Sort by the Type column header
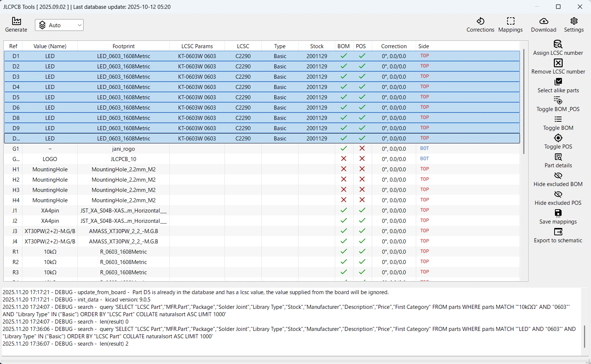This screenshot has width=591, height=364. coord(280,46)
